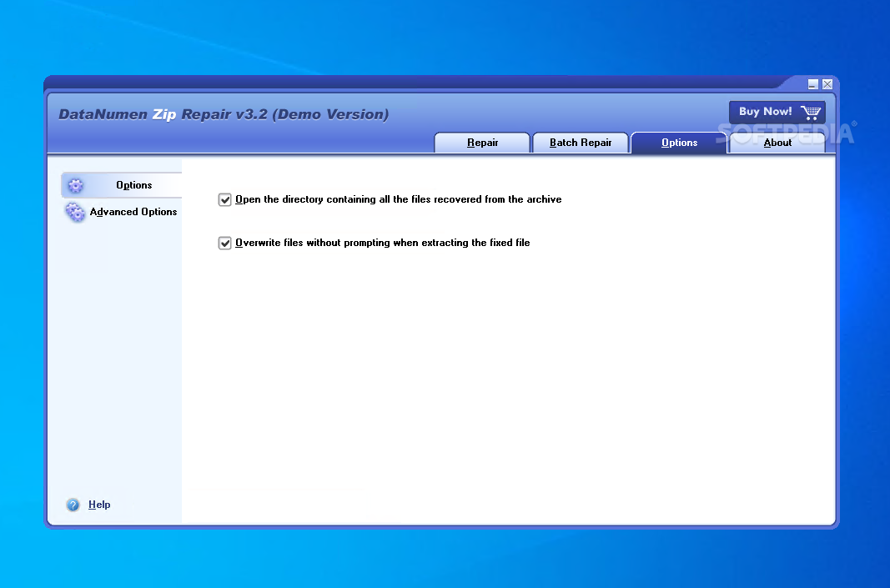Click the Buy Now! button

[x=777, y=112]
